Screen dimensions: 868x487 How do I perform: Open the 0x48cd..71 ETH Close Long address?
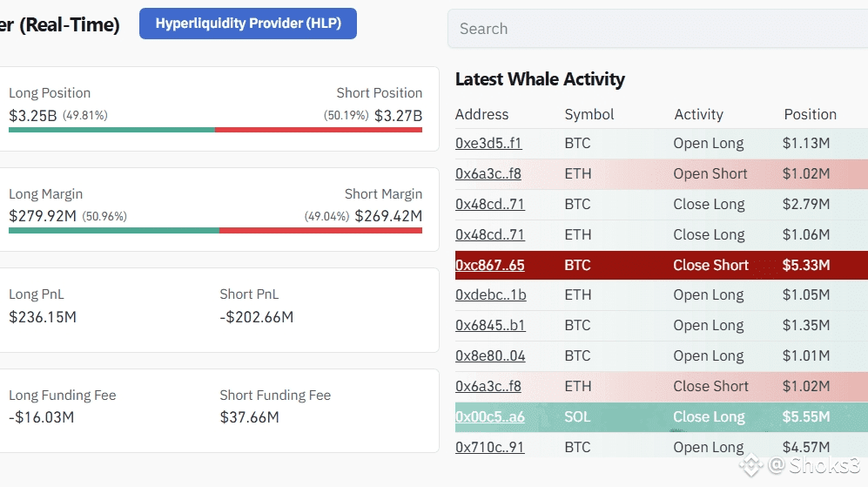coord(490,235)
